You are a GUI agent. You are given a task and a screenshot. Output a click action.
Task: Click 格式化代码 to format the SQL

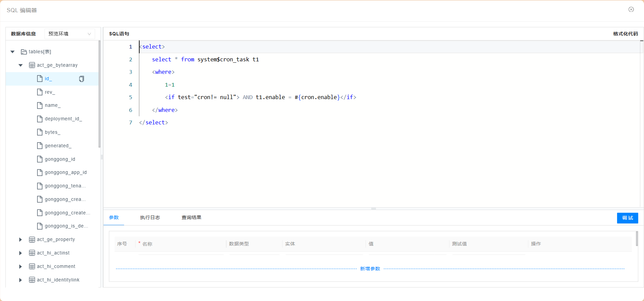click(x=625, y=34)
